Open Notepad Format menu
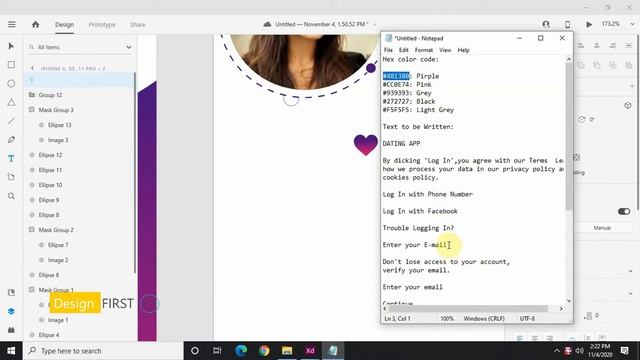The width and height of the screenshot is (640, 360). tap(424, 50)
